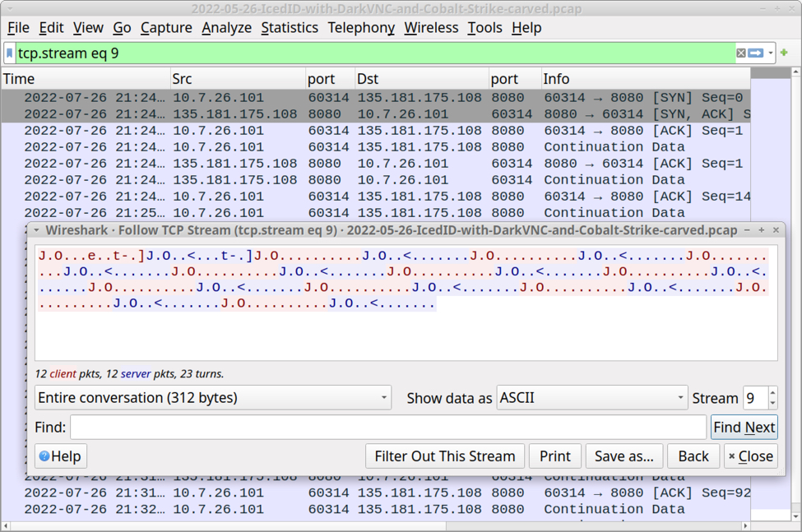Click the Save as... button
Image resolution: width=802 pixels, height=532 pixels.
click(624, 456)
